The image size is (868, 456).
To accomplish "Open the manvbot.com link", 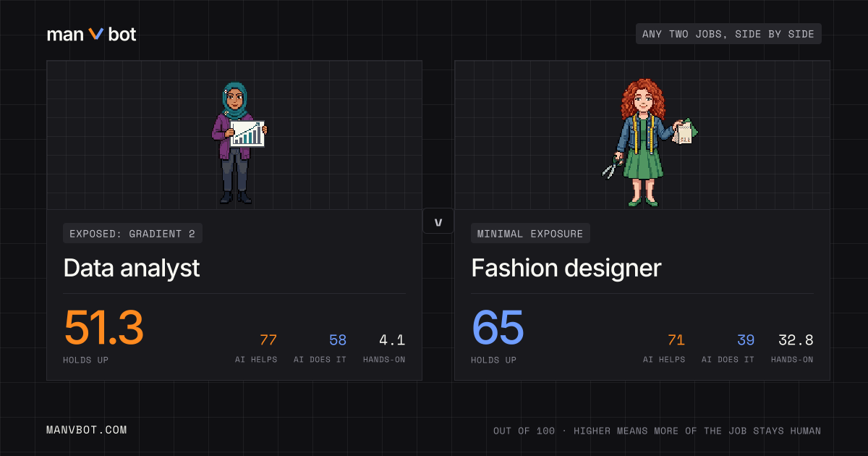I will pos(87,430).
